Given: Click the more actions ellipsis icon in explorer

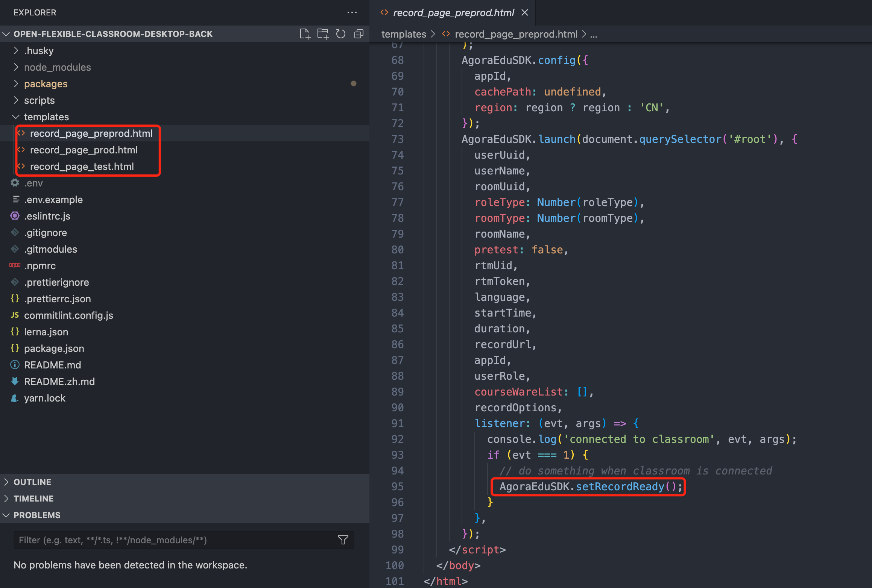Looking at the screenshot, I should point(352,12).
